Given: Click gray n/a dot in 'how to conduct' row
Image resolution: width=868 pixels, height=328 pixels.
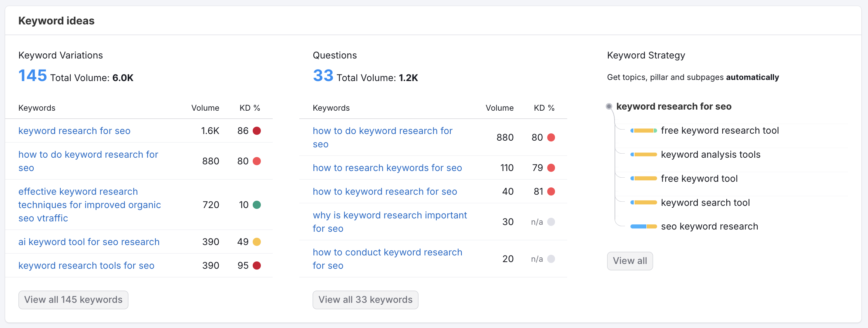Looking at the screenshot, I should pos(551,259).
